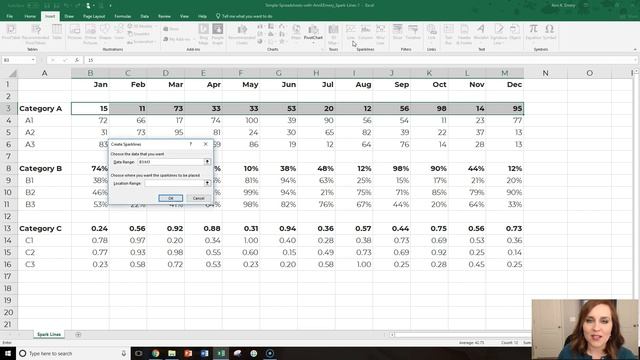Viewport: 640px width, 360px height.
Task: Insert a Text Box
Action: click(x=449, y=33)
